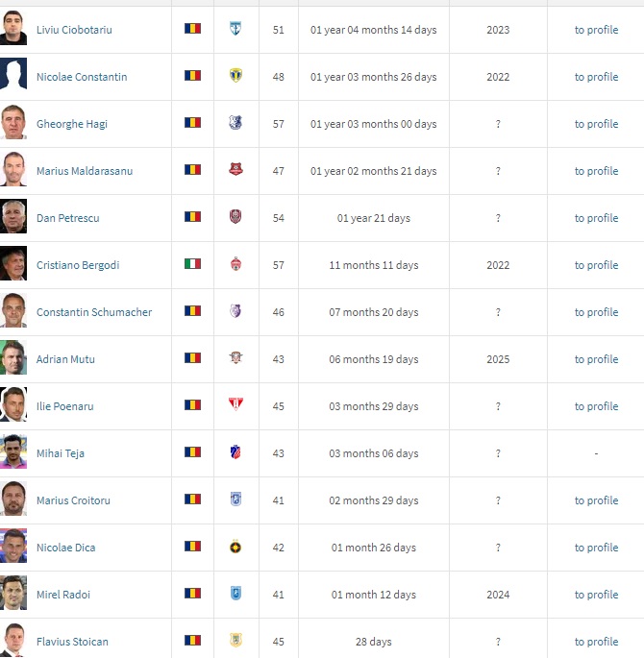Open 'to profile' link for Nicolae Constantin
Image resolution: width=644 pixels, height=658 pixels.
click(x=596, y=77)
